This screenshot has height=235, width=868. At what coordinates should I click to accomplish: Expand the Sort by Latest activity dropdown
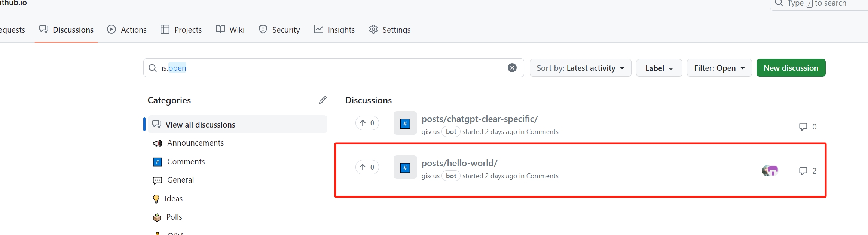point(580,68)
